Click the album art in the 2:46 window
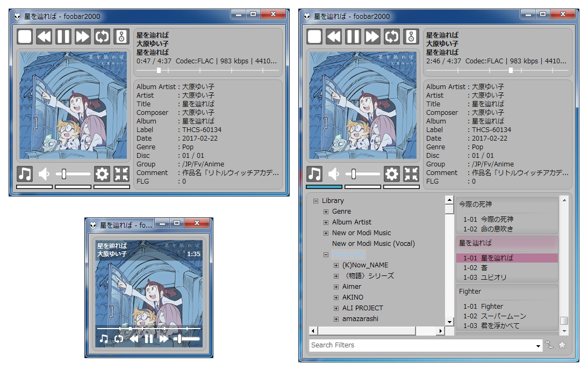 coord(363,105)
